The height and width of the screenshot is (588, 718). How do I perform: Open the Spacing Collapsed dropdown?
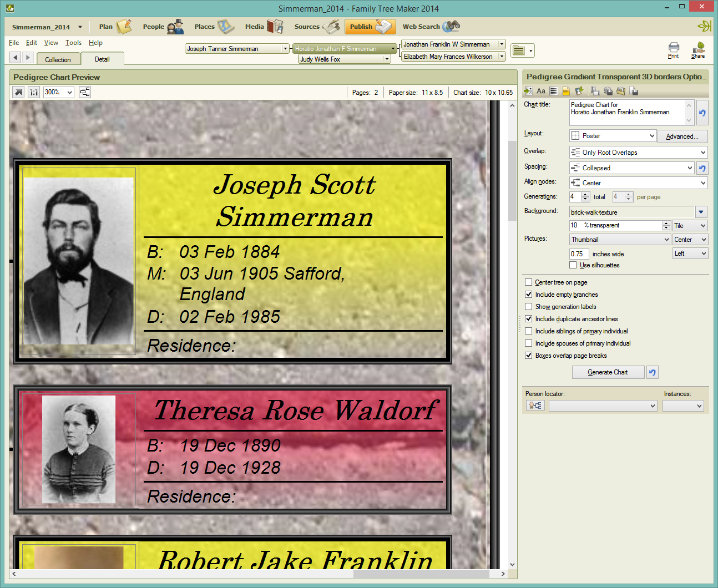tap(632, 168)
